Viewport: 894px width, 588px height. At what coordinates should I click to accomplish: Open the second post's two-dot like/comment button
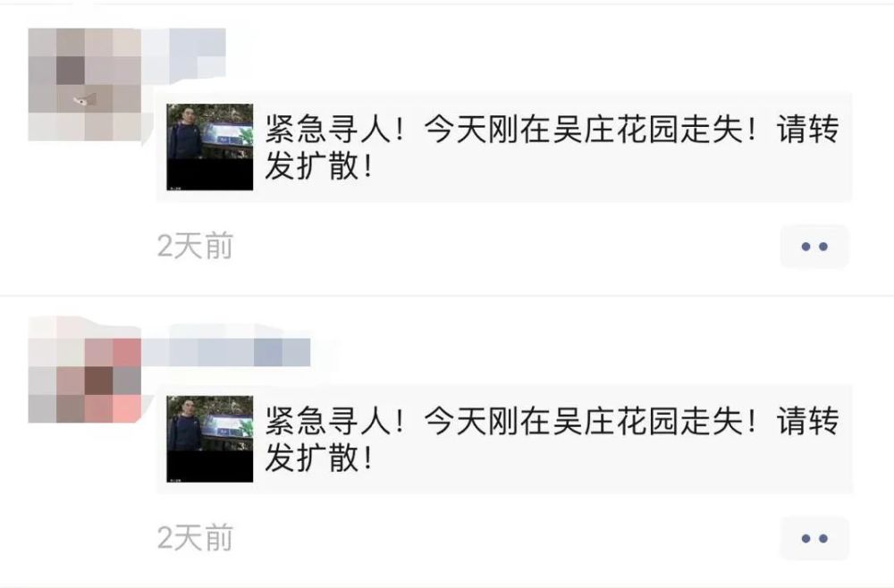point(814,539)
